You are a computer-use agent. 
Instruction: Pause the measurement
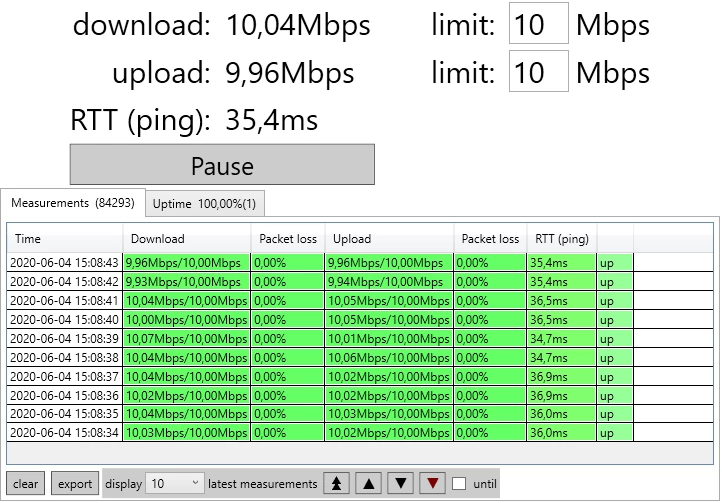pyautogui.click(x=222, y=165)
